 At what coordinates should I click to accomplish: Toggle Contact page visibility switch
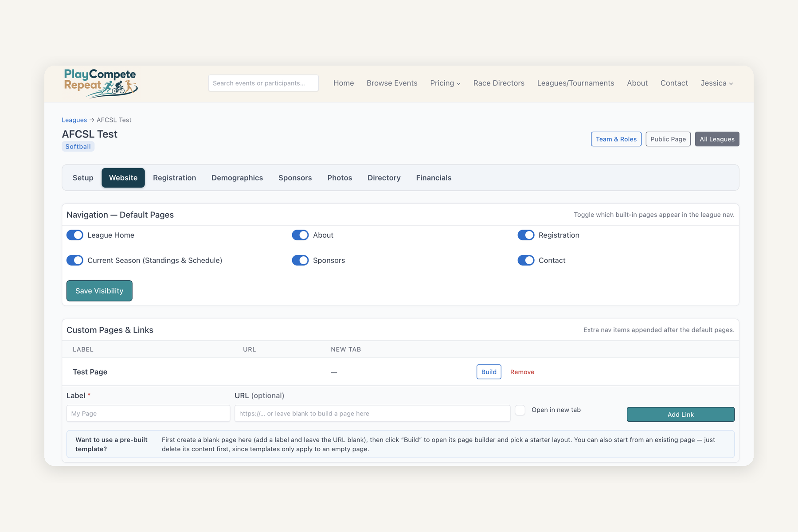coord(526,260)
